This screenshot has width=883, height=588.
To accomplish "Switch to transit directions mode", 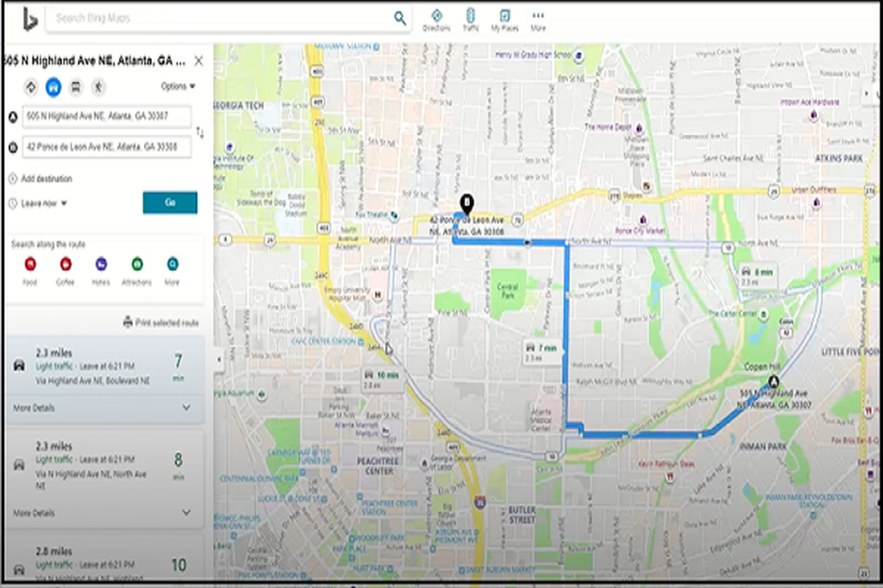I will point(76,87).
